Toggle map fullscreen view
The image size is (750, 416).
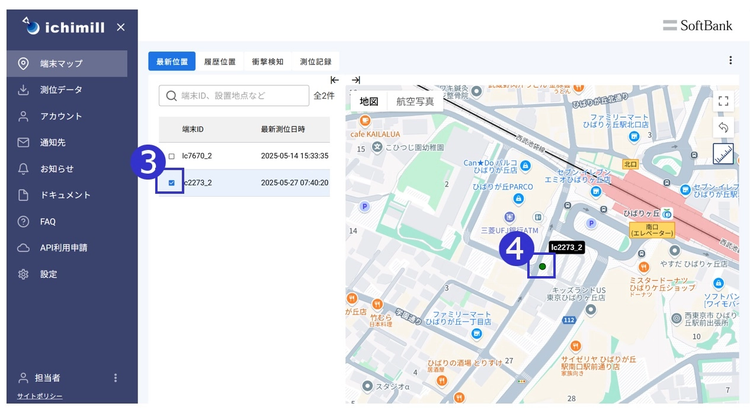723,101
